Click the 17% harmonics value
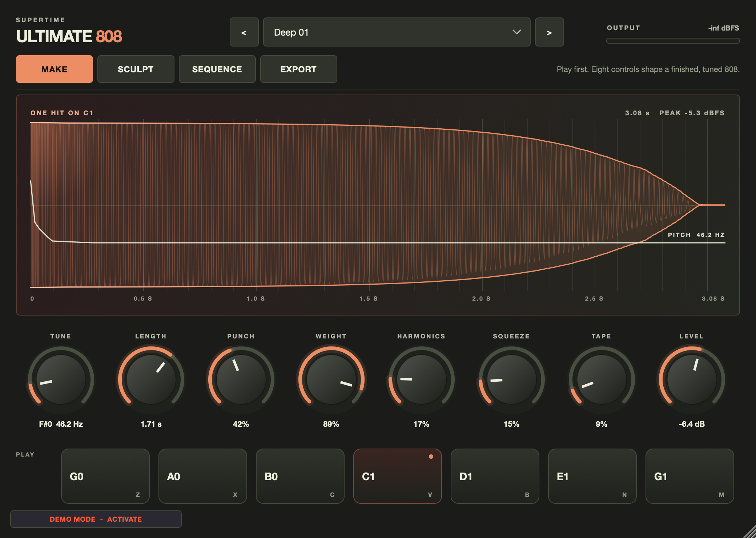Viewport: 756px width, 538px height. point(421,424)
